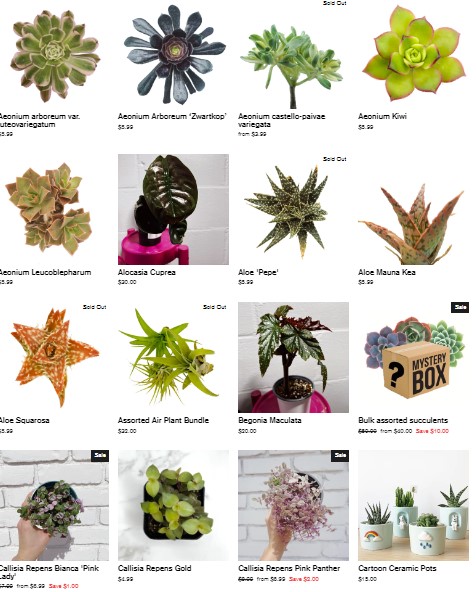The width and height of the screenshot is (476, 592).
Task: Click the Sale badge on Callisia Pink Panther
Action: click(340, 455)
